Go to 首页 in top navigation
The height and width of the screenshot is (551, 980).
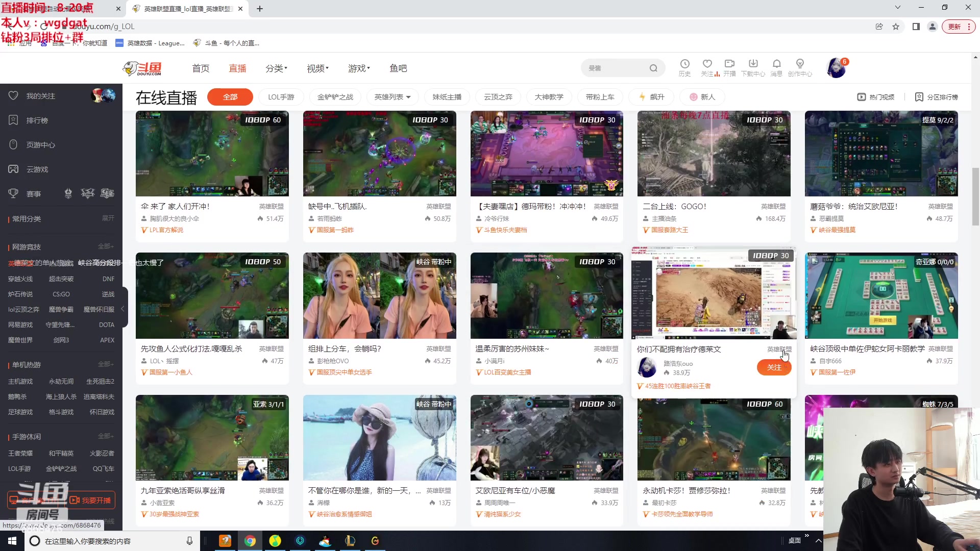(201, 68)
